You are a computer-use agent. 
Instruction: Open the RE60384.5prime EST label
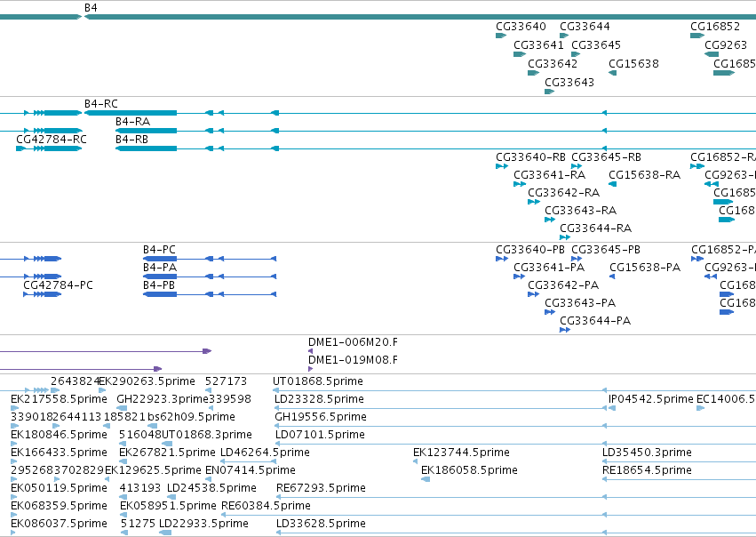click(x=267, y=506)
